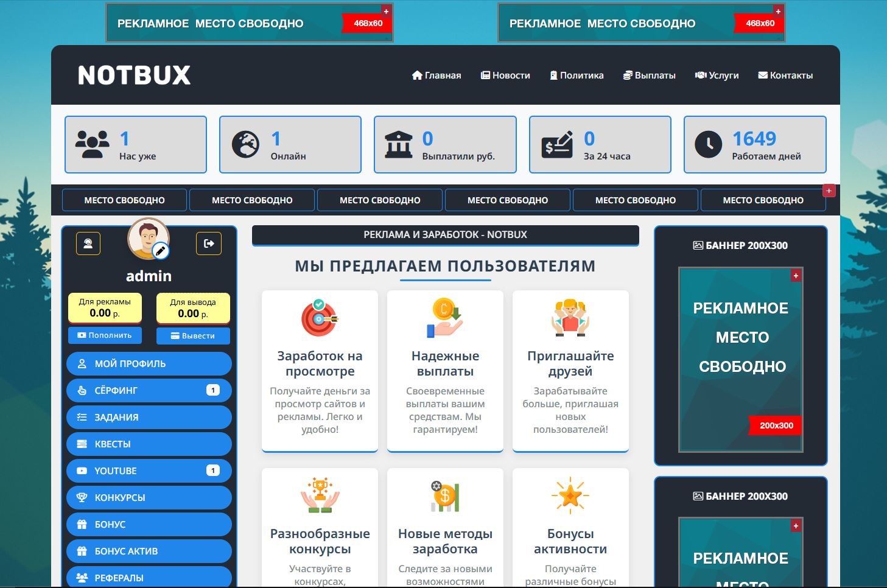Click the СЁРФИНГ count badge
Viewport: 887px width, 588px height.
pyautogui.click(x=213, y=390)
